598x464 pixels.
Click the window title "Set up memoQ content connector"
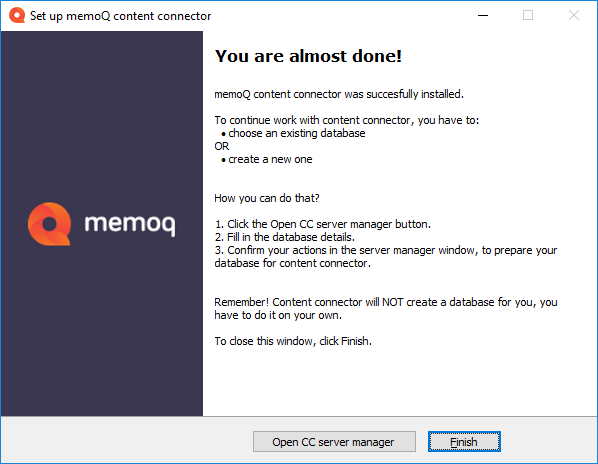121,16
